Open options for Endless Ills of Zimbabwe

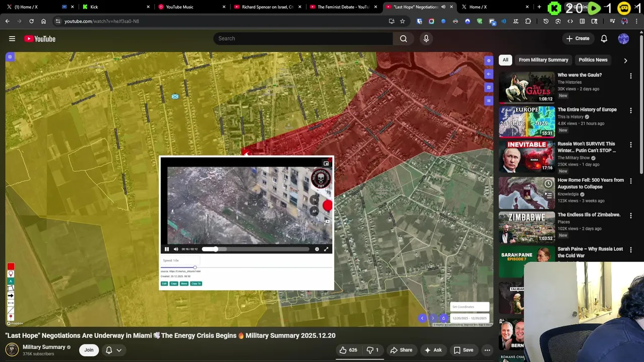(x=631, y=216)
